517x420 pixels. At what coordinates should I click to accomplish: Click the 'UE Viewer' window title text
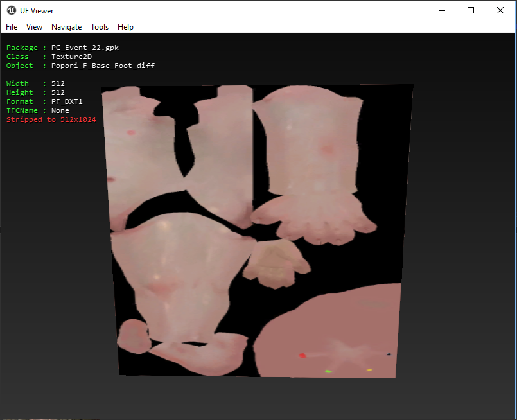37,10
